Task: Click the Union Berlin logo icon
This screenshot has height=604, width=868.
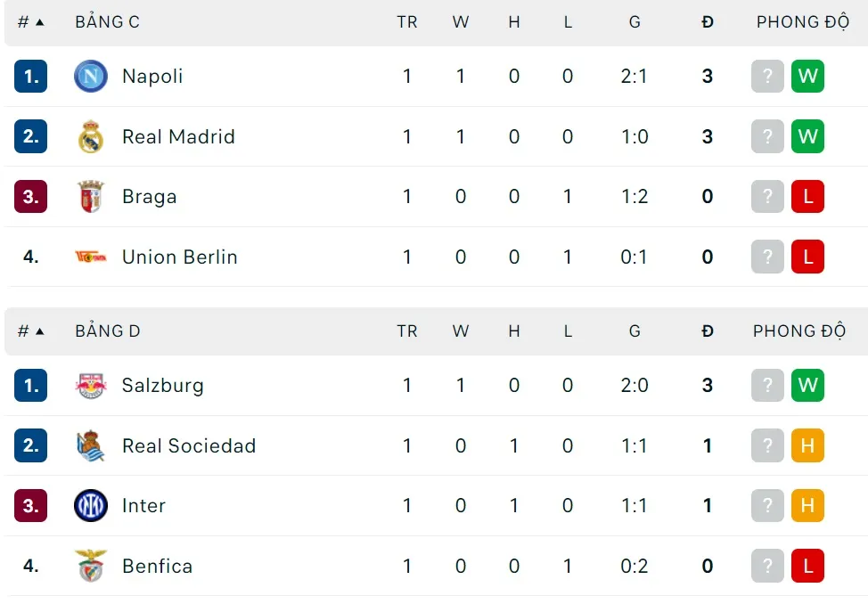Action: click(91, 257)
